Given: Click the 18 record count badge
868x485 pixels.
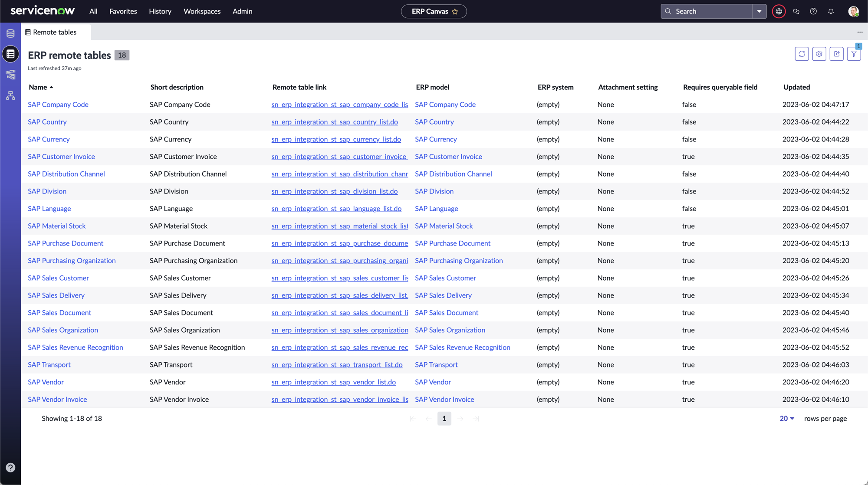Looking at the screenshot, I should [x=122, y=55].
